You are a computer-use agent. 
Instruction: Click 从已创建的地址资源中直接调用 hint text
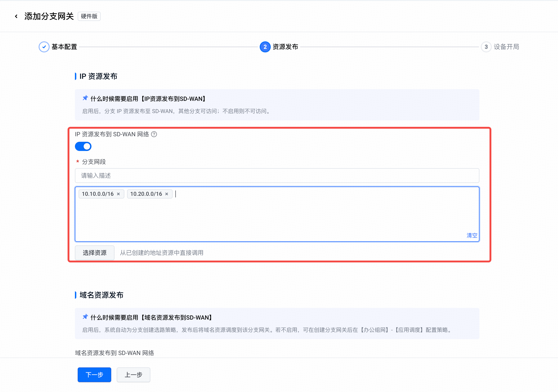click(162, 253)
